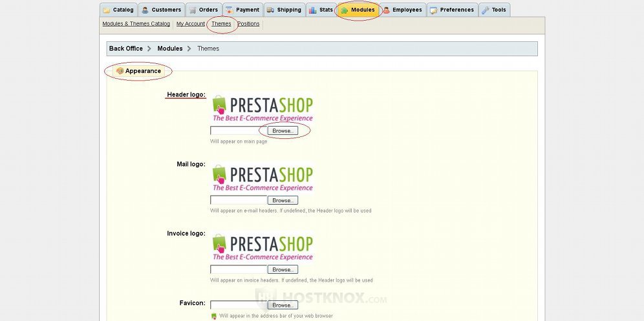Click the small favicon preview icon
Viewport: 644px width, 321px height.
213,316
